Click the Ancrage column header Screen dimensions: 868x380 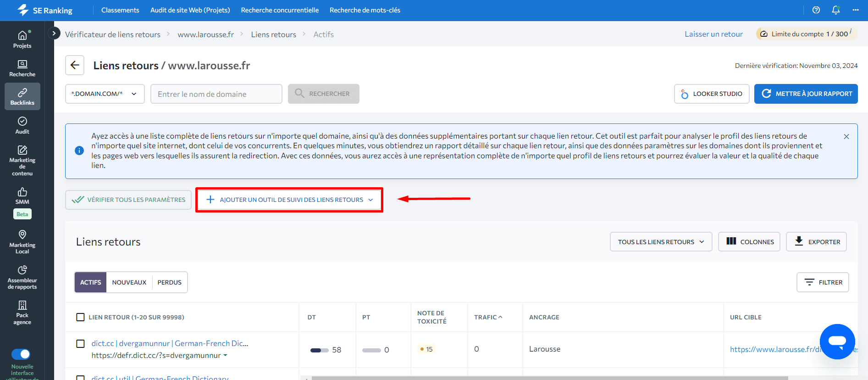pos(544,317)
